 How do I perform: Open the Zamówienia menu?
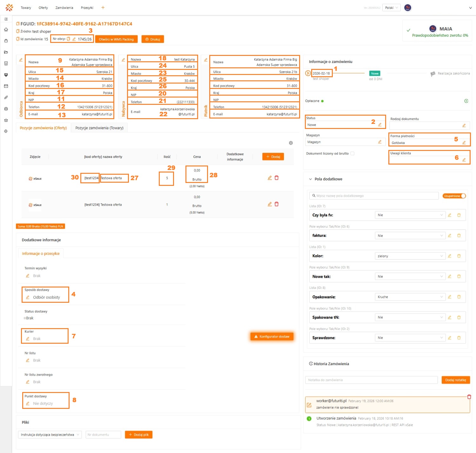coord(64,8)
